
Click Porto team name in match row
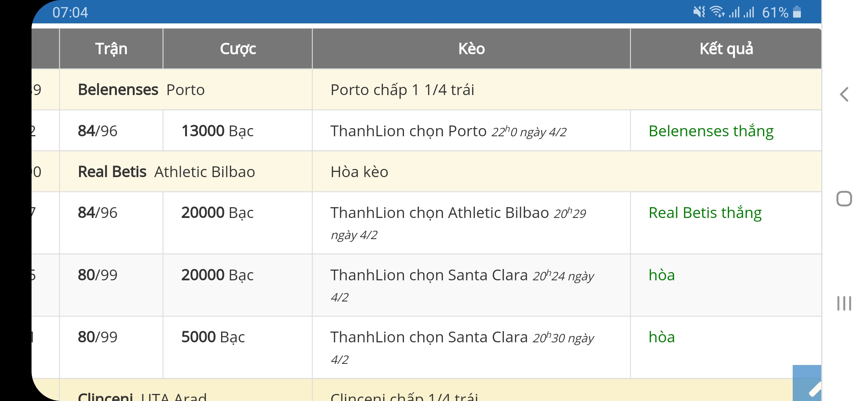click(185, 90)
